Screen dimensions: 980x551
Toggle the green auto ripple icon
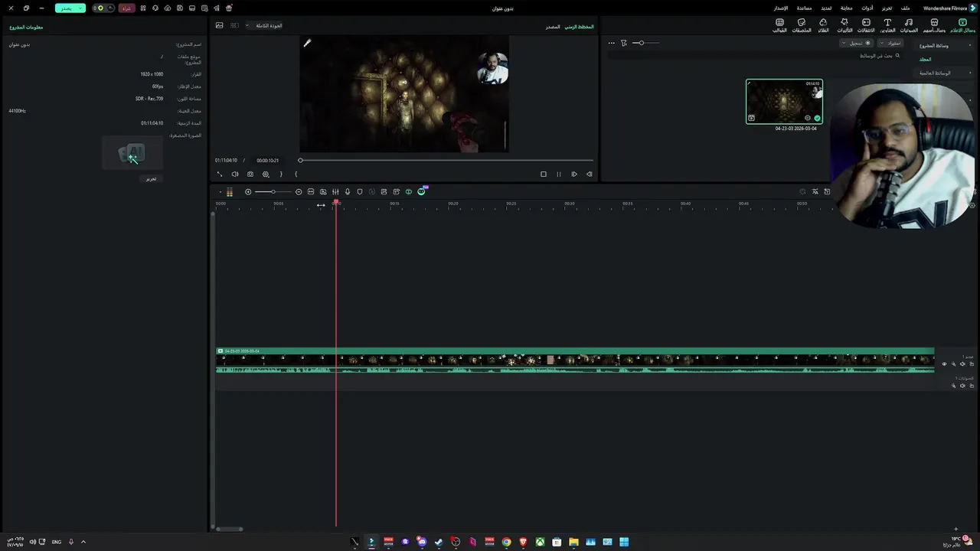coord(409,191)
